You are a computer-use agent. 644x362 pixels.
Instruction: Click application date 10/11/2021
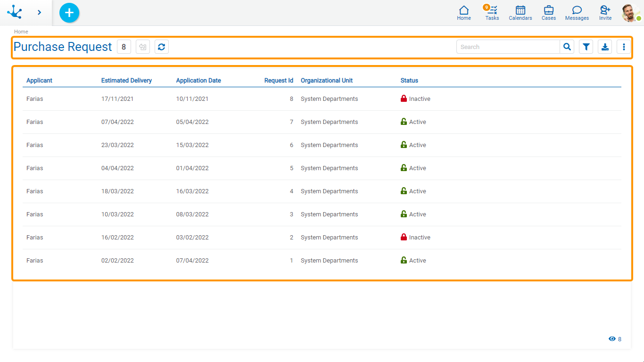click(x=192, y=99)
